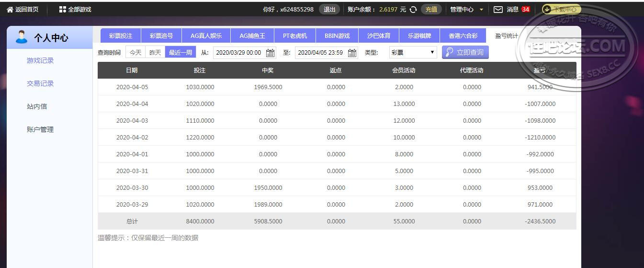Open the 香港六合彩 tab

click(463, 36)
